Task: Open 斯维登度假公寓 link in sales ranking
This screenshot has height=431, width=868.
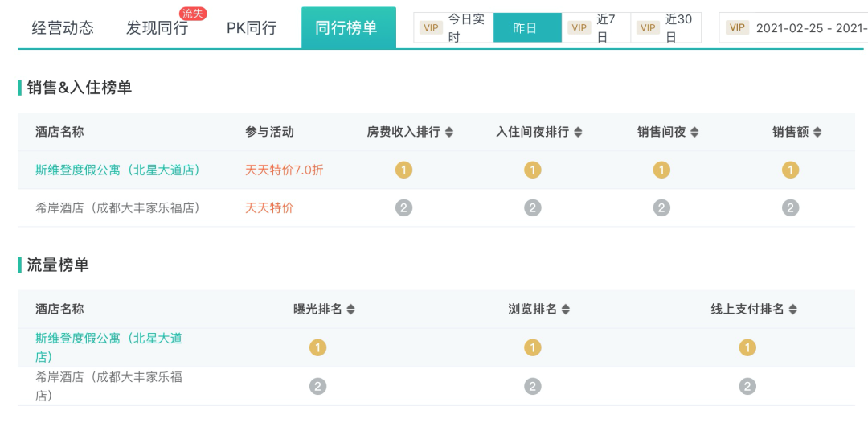Action: click(x=117, y=170)
